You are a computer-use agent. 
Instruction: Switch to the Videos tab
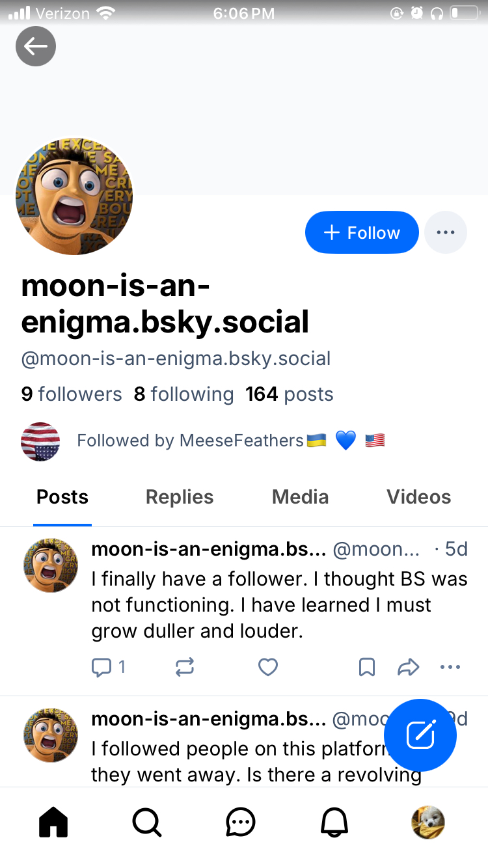tap(418, 497)
